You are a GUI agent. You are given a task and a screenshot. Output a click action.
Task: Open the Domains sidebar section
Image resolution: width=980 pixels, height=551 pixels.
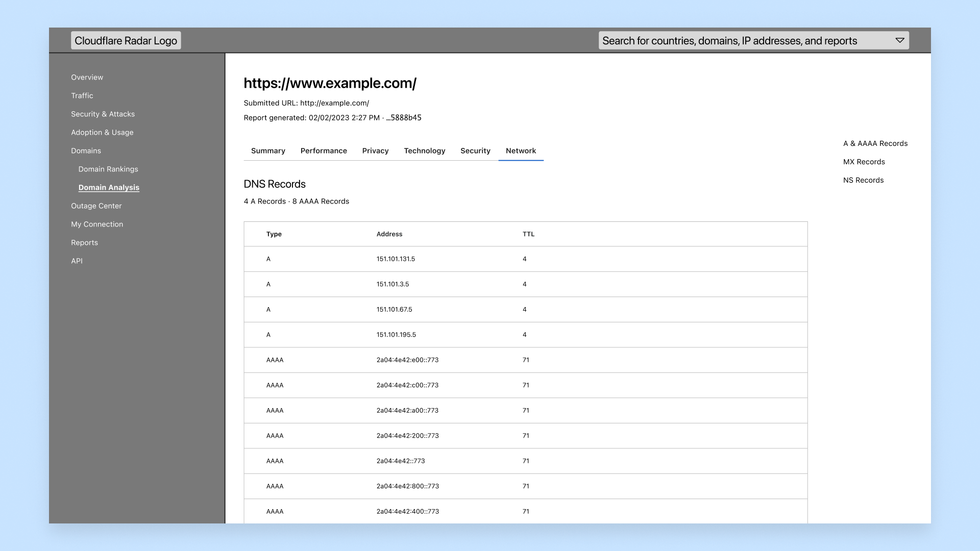point(86,151)
